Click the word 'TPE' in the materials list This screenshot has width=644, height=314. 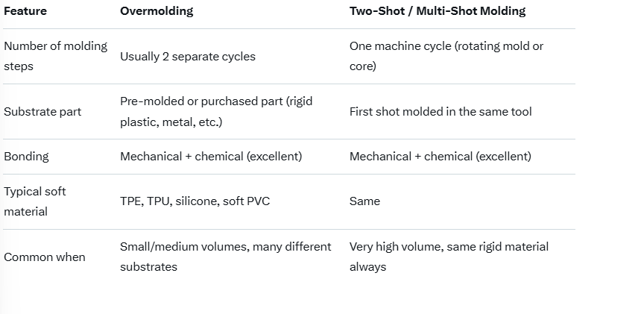coord(131,201)
